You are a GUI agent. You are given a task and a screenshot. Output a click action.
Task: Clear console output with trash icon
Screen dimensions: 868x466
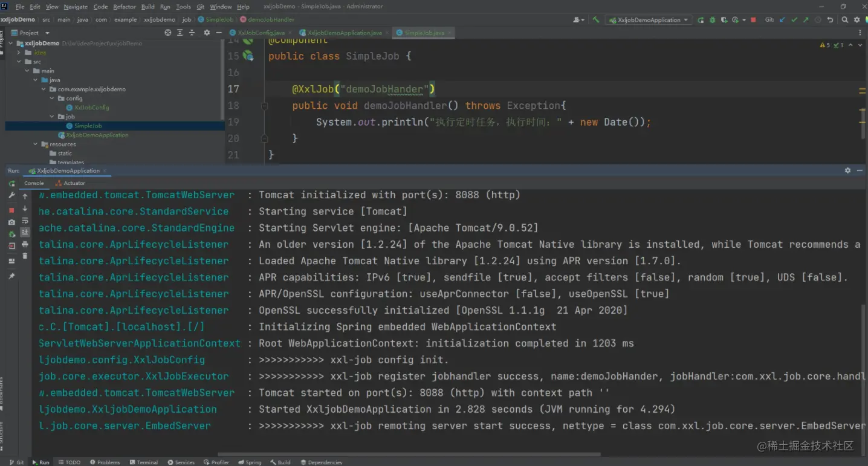coord(25,256)
